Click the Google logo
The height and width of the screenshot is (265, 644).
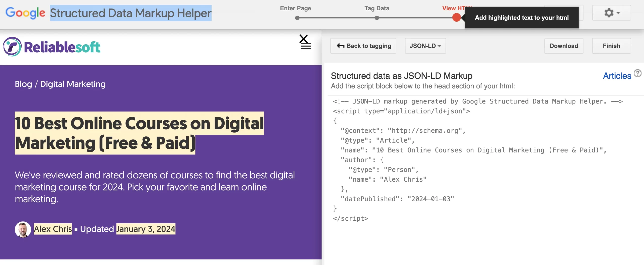[x=25, y=13]
